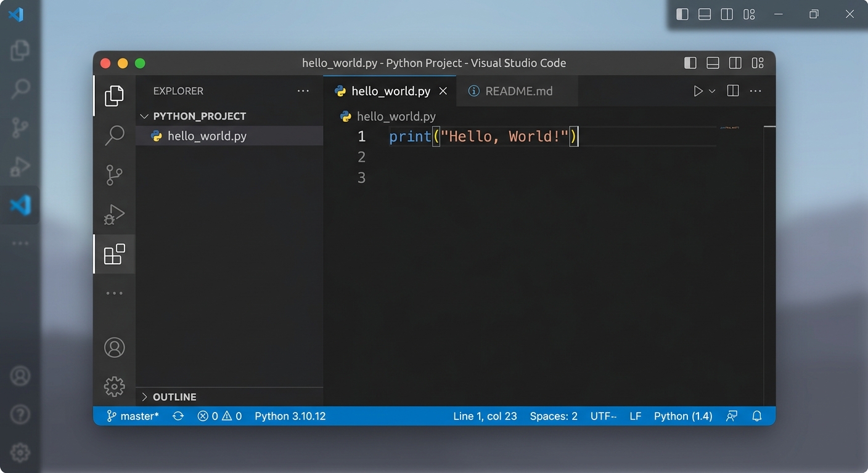This screenshot has width=868, height=473.
Task: Open Source Control view in activity bar
Action: [x=114, y=175]
